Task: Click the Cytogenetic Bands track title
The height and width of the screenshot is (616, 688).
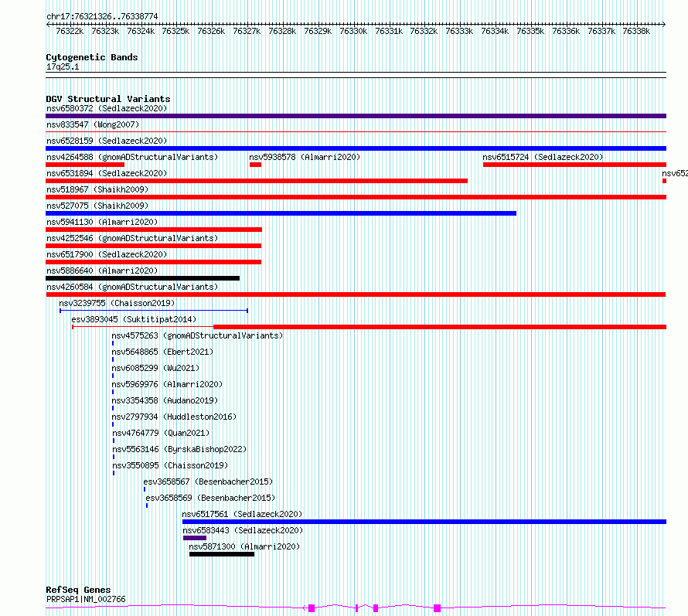Action: [92, 57]
